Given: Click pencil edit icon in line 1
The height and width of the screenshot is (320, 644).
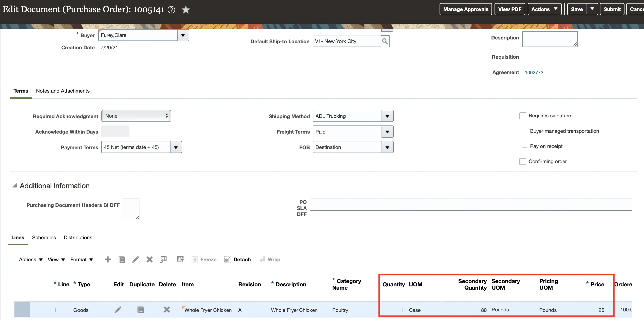Looking at the screenshot, I should point(118,310).
